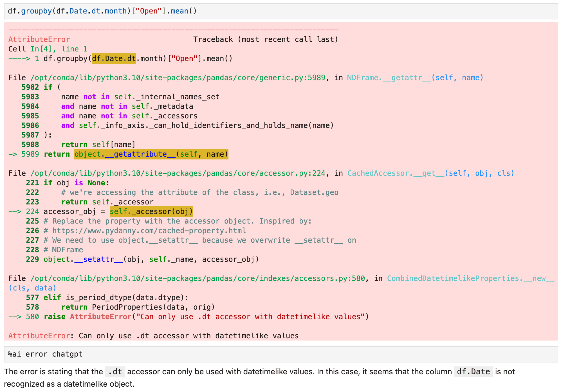Image resolution: width=561 pixels, height=392 pixels.
Task: Click inline code '.dt' in explanation
Action: click(x=115, y=372)
